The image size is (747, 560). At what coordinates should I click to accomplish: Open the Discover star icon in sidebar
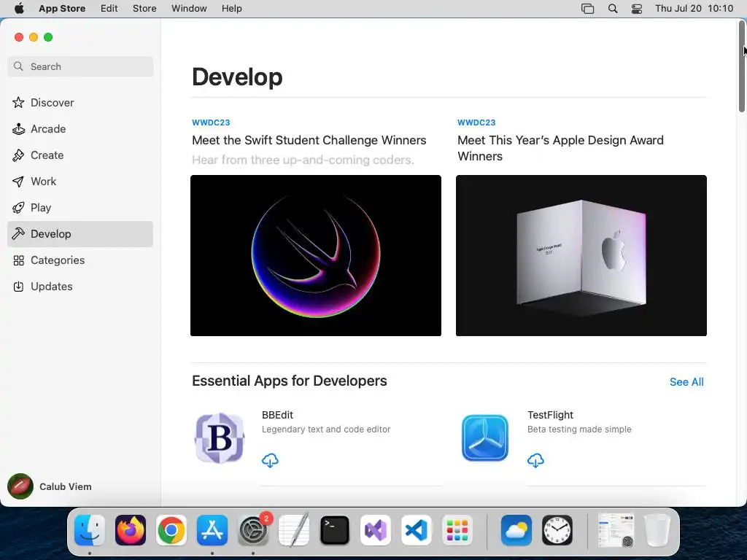tap(18, 103)
